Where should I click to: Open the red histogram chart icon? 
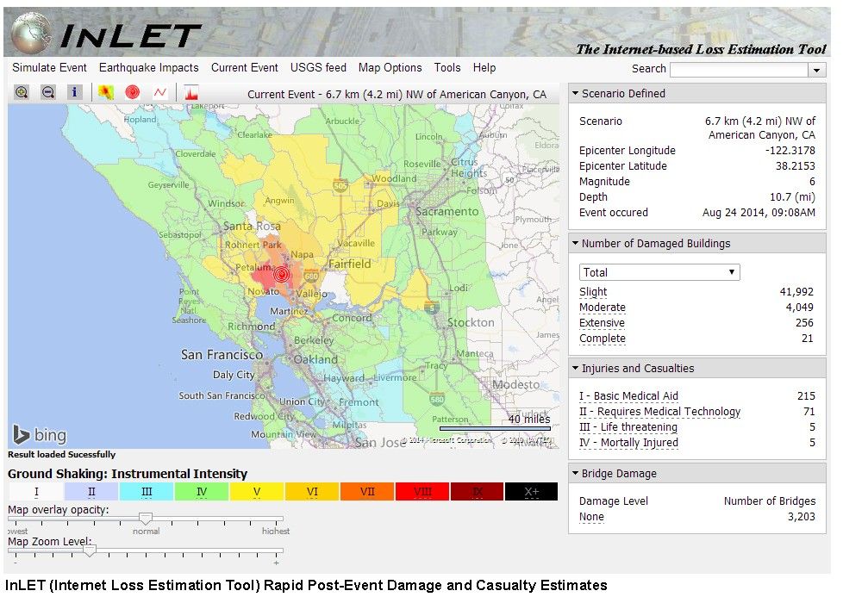(x=190, y=92)
